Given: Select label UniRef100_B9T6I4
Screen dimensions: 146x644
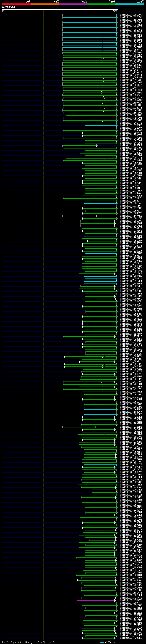Looking at the screenshot, I should coord(131,158).
